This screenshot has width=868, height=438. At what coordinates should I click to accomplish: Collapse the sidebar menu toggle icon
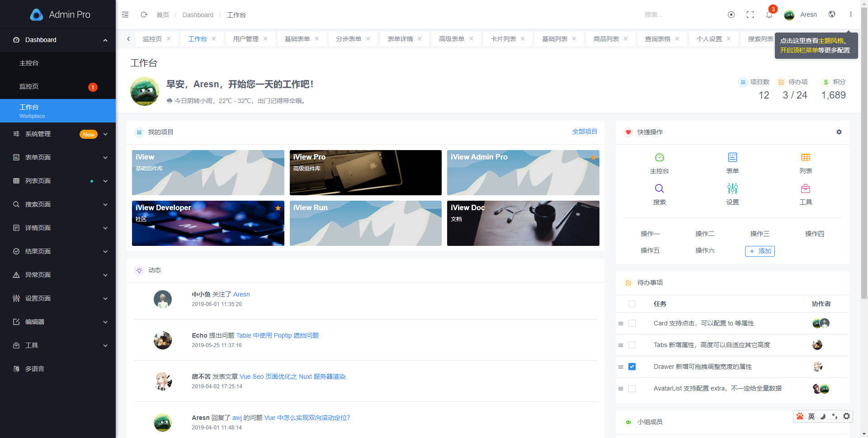pos(125,14)
